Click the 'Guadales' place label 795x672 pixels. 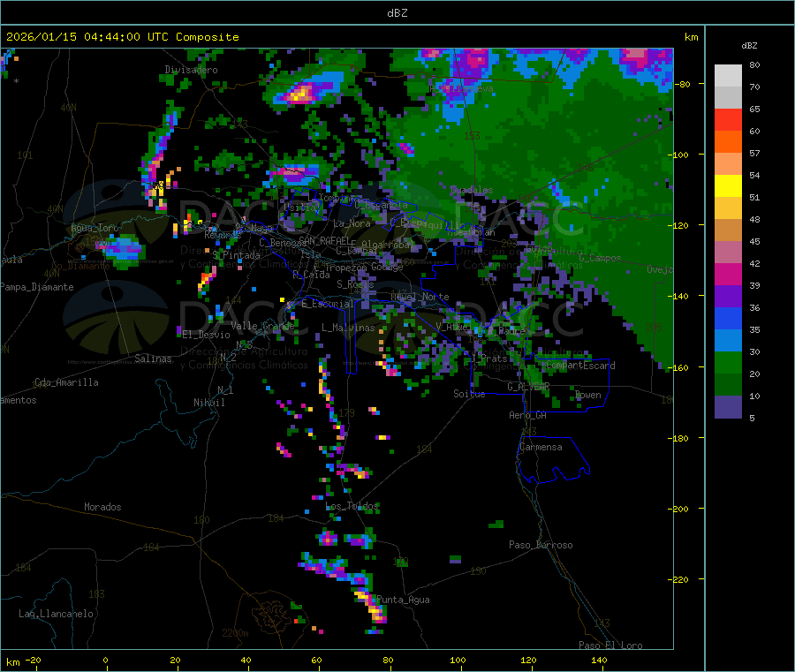tap(472, 190)
